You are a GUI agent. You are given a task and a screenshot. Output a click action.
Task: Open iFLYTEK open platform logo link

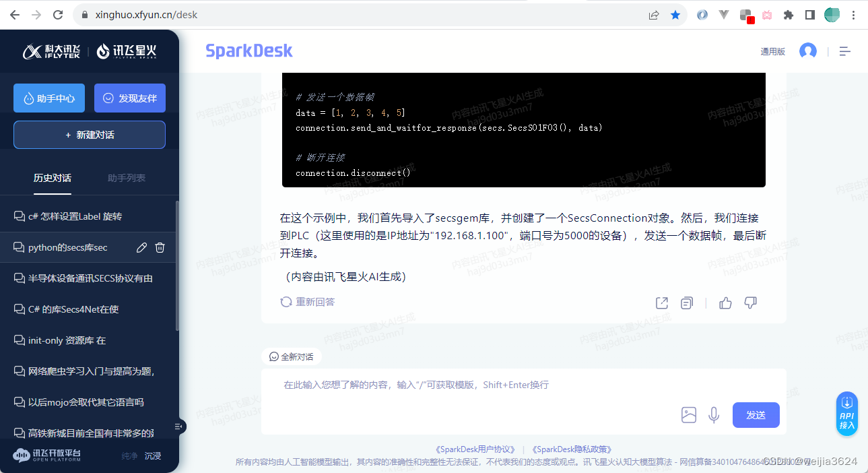(x=47, y=455)
